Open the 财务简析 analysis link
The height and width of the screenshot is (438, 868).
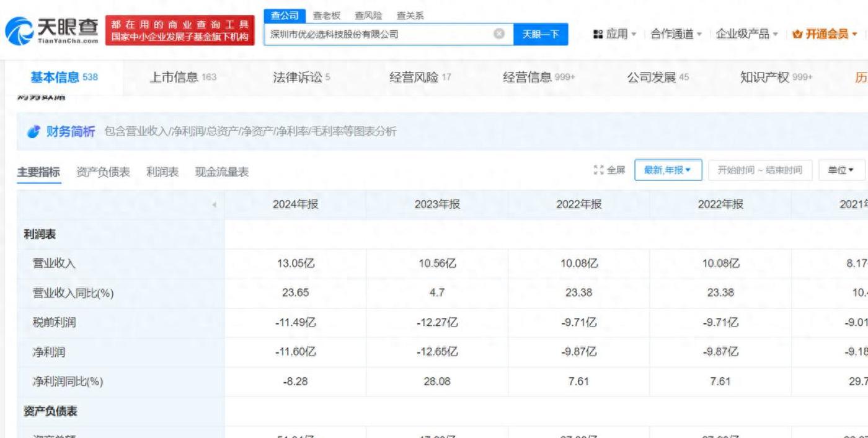71,131
